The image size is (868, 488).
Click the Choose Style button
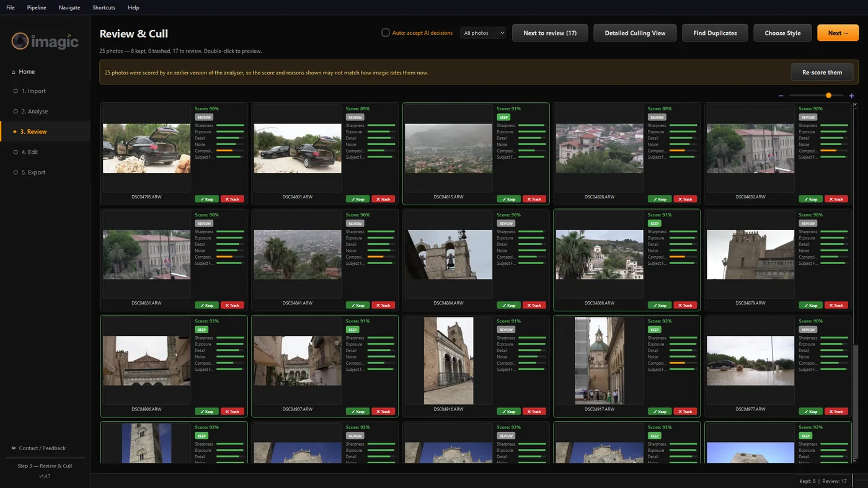[x=782, y=33]
